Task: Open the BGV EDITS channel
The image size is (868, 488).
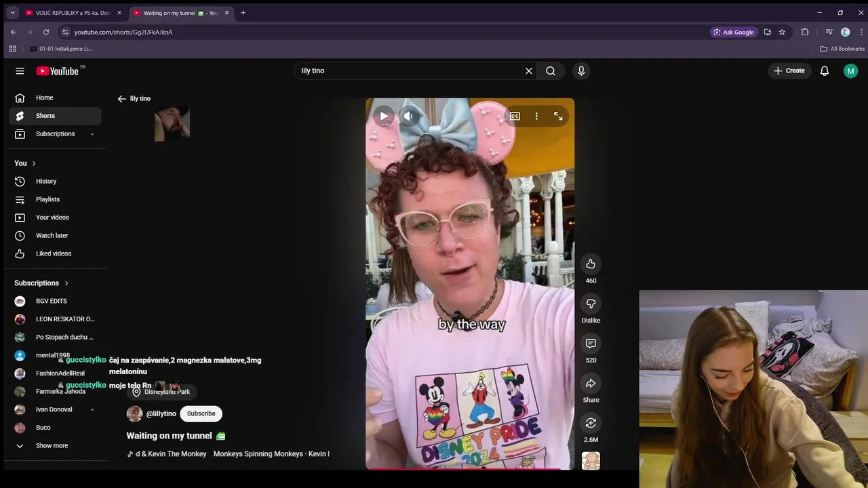Action: coord(55,301)
